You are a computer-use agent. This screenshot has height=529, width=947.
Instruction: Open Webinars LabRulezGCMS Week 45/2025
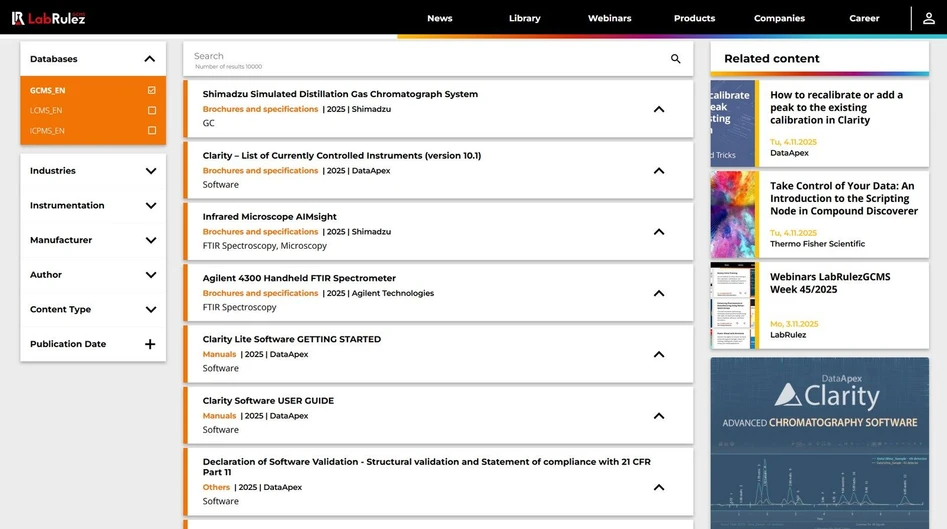pyautogui.click(x=830, y=283)
